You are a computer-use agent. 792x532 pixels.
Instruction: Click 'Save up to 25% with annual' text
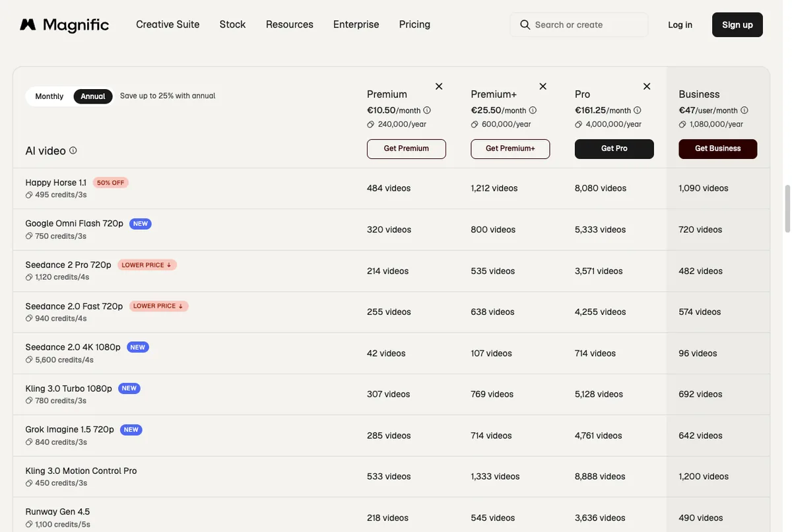[168, 96]
